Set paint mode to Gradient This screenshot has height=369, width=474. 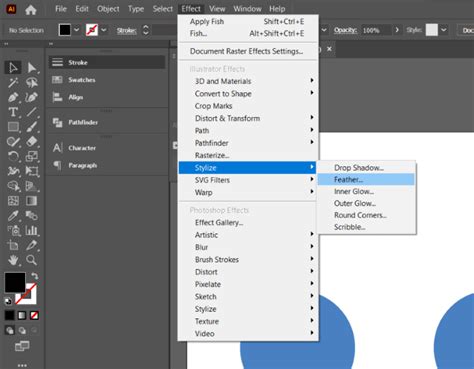click(22, 315)
